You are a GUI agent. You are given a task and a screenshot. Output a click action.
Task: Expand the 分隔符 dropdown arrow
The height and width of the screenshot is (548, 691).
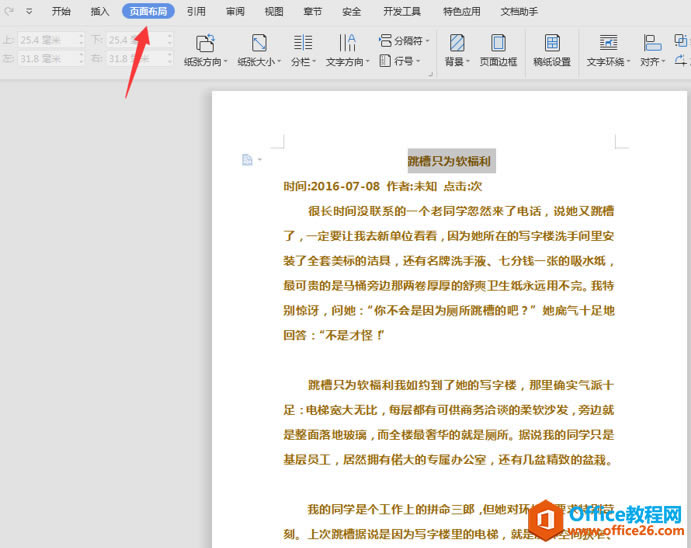[x=427, y=41]
